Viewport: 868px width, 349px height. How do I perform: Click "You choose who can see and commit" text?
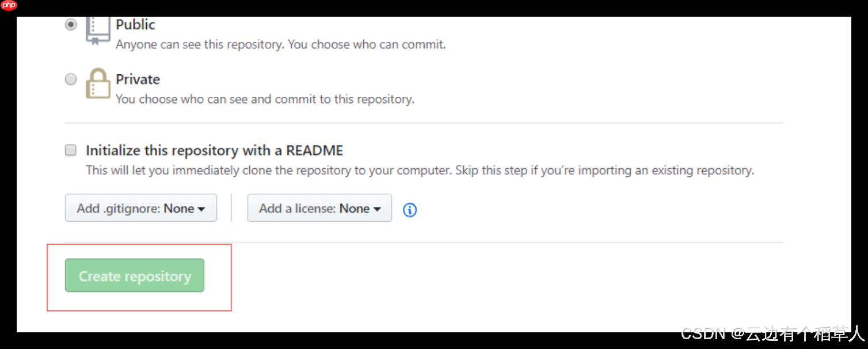pyautogui.click(x=265, y=99)
